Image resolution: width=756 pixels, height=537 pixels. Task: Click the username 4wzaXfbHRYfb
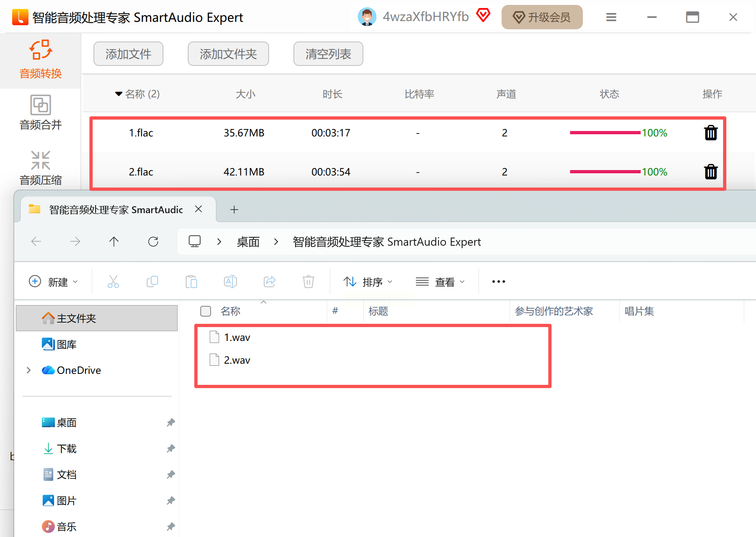click(x=426, y=17)
